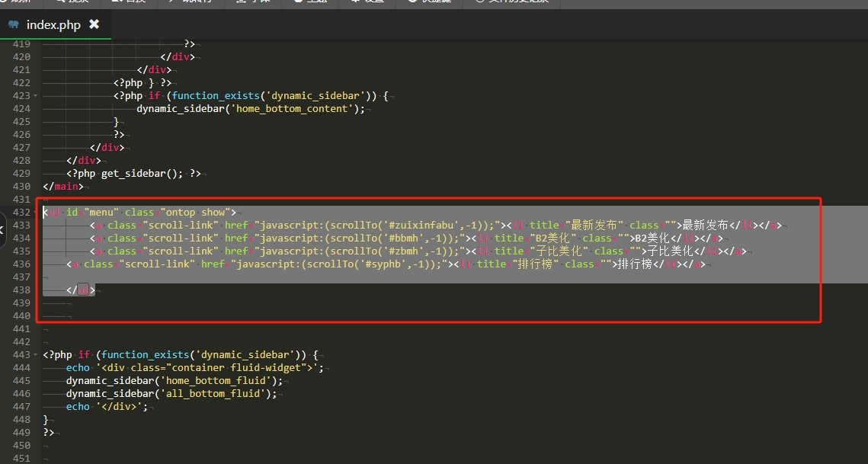
Task: Expand the left side panel handle
Action: click(2, 226)
